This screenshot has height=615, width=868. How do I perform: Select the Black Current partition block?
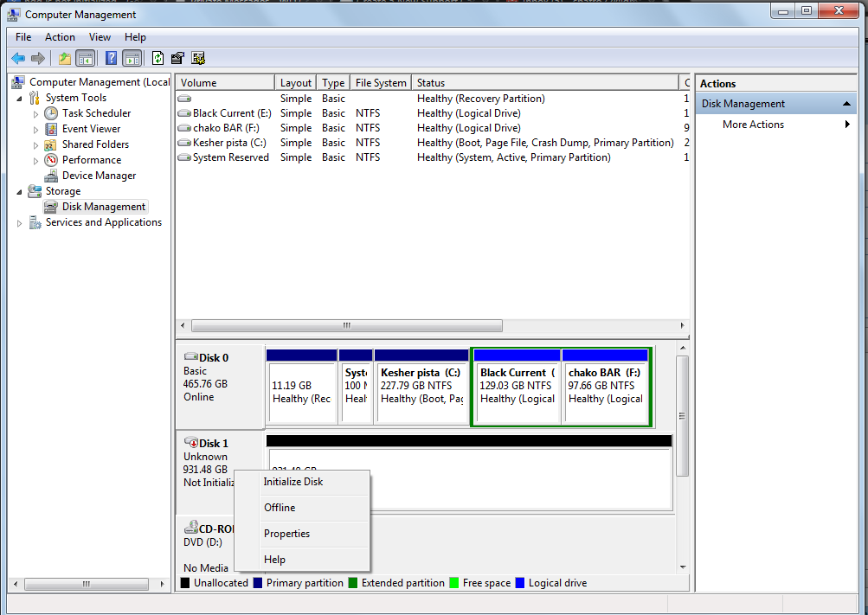pos(517,386)
